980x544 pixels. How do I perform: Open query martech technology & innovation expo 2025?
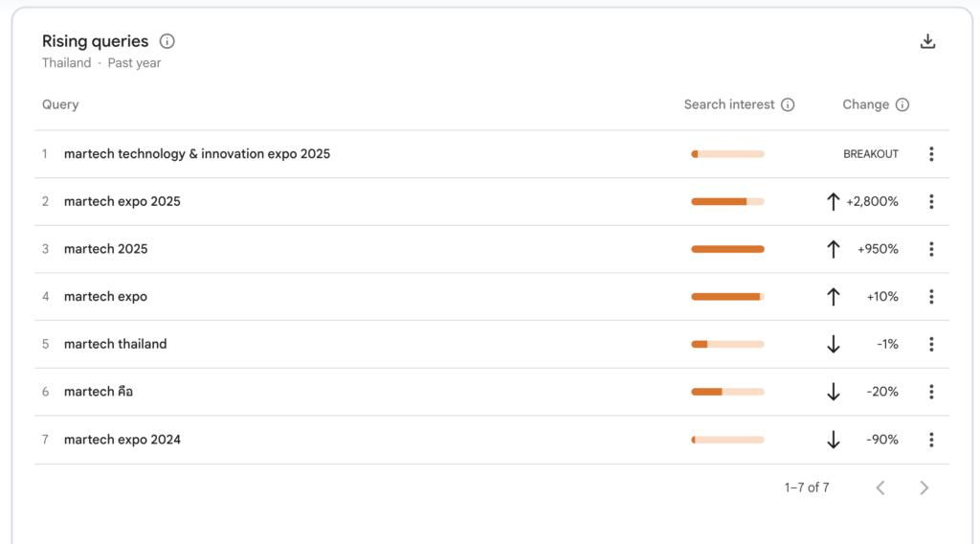click(196, 154)
